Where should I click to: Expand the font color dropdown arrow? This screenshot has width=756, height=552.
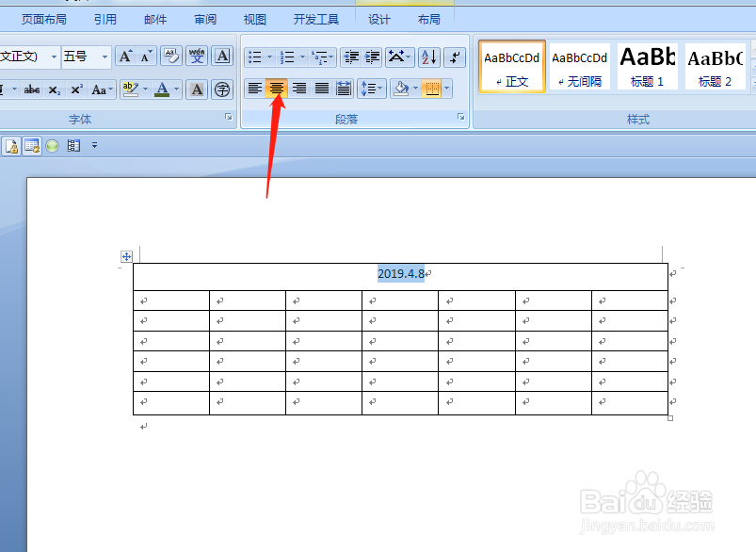[176, 89]
